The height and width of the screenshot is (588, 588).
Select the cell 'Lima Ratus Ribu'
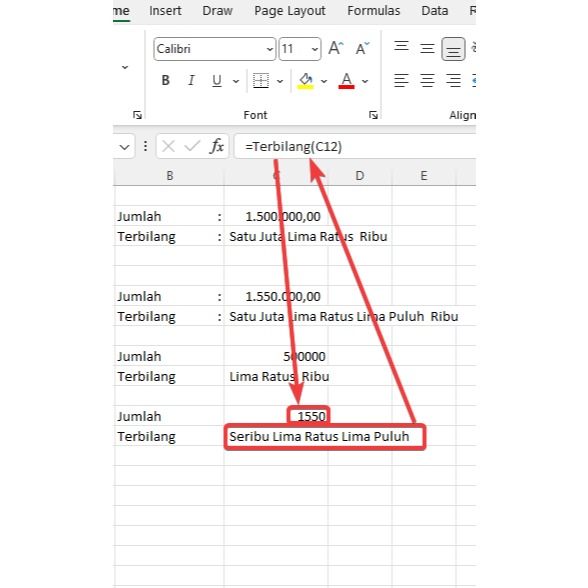(276, 376)
